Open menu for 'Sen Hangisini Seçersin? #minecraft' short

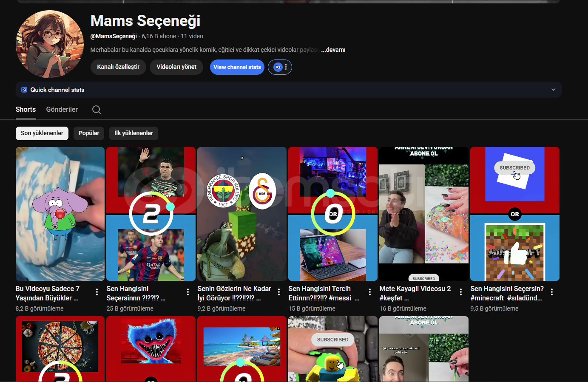[552, 292]
